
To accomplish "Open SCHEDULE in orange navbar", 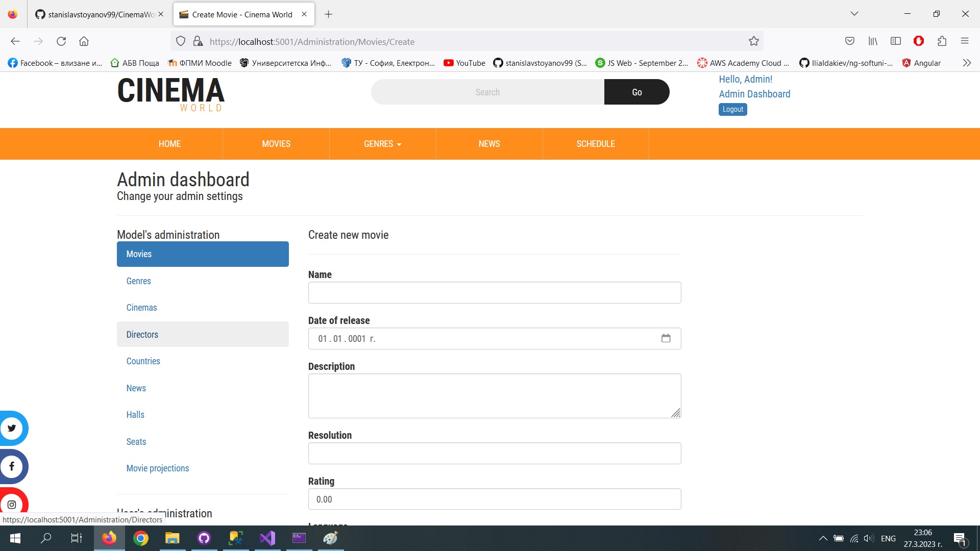I will 596,144.
